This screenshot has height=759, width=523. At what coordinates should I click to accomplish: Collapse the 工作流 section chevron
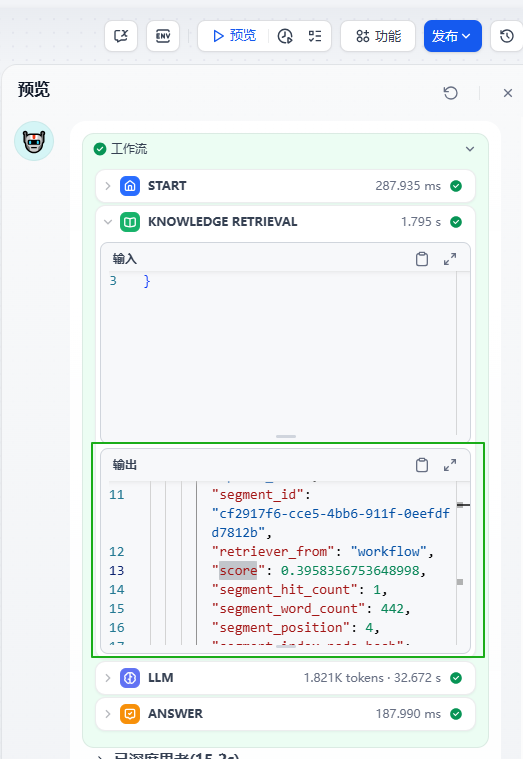(x=470, y=149)
